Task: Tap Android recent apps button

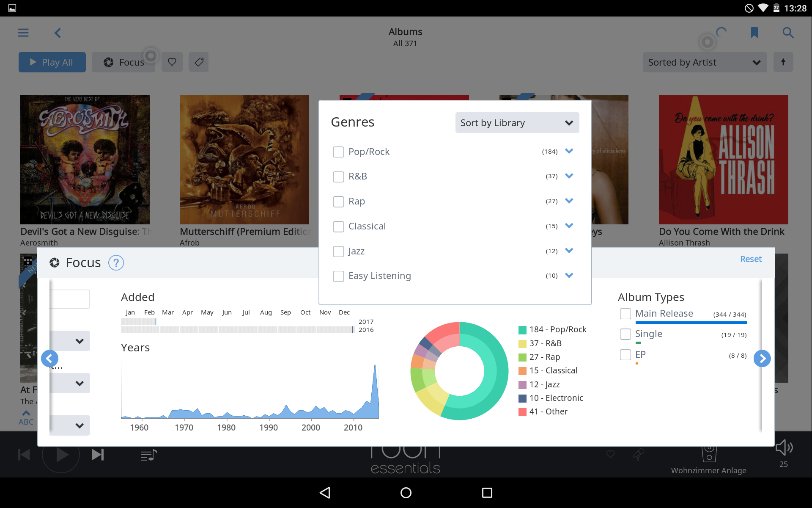Action: tap(487, 493)
